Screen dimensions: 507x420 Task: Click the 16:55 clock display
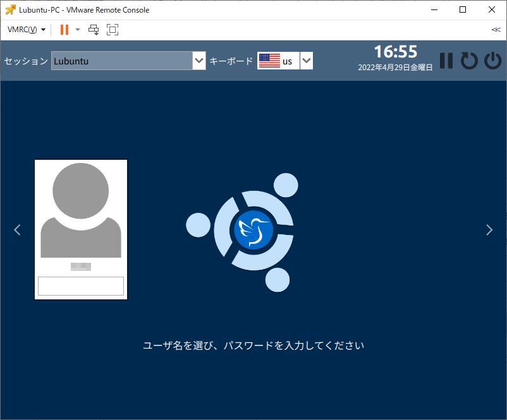pyautogui.click(x=396, y=52)
